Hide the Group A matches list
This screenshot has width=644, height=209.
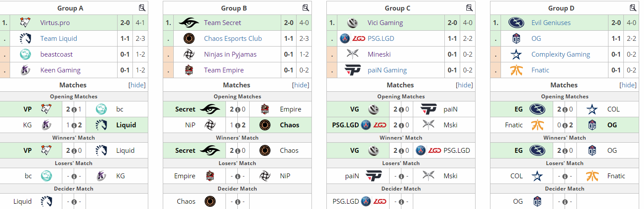coord(137,85)
